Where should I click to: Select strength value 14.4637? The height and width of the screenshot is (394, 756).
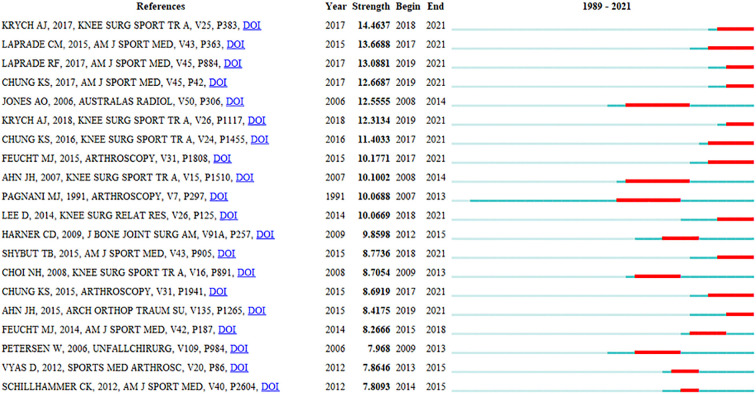point(374,26)
